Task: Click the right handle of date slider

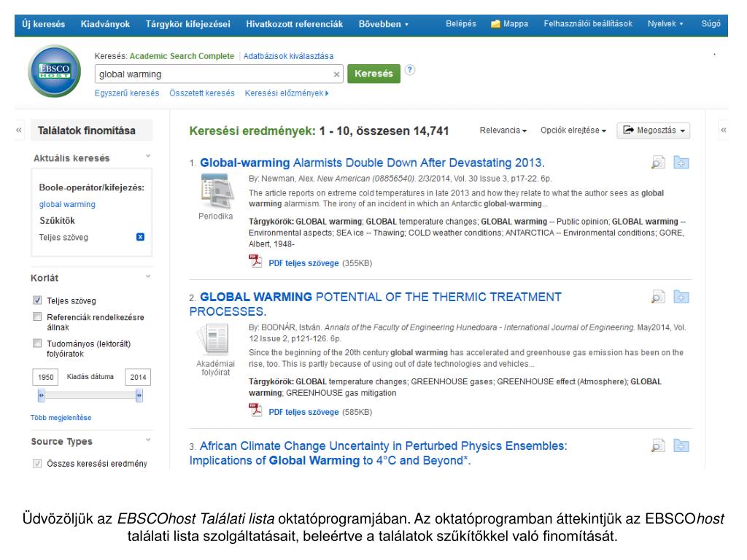Action: coord(139,394)
